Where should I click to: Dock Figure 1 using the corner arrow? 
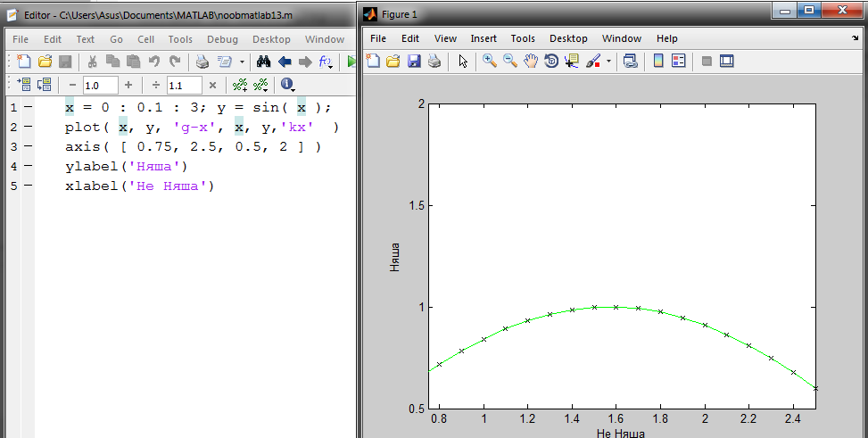click(x=856, y=38)
